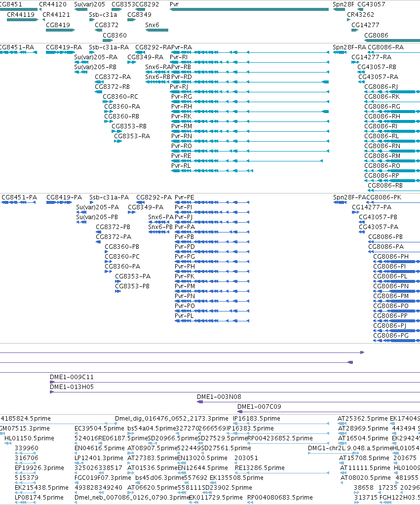Click protein label Ssb-c31a-PA
The height and width of the screenshot is (505, 420).
click(109, 197)
